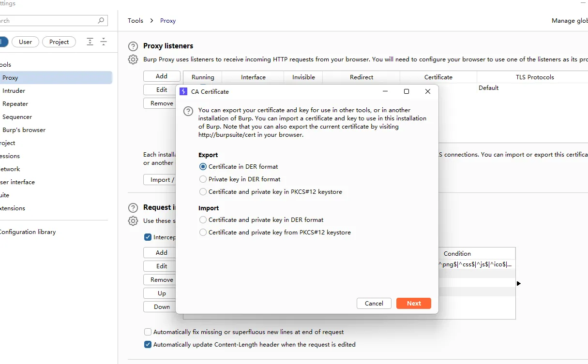588x364 pixels.
Task: Click the Import / export CA certificate button
Action: coord(160,180)
